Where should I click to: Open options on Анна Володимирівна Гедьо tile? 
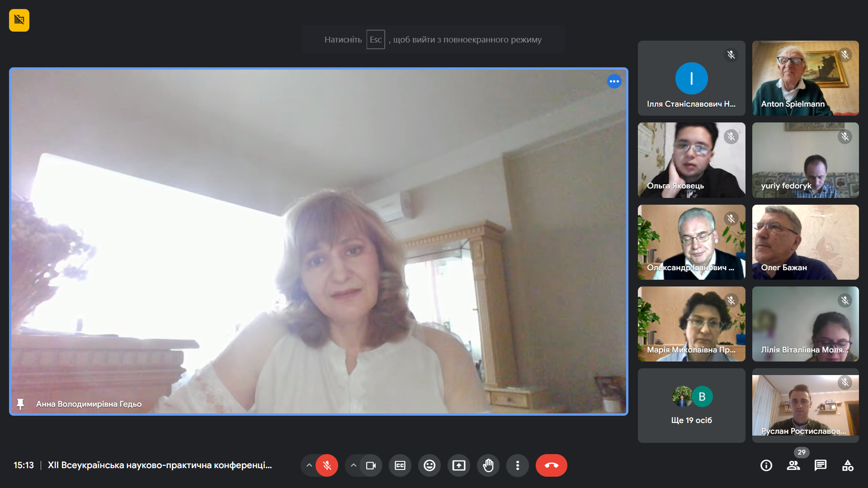[614, 81]
